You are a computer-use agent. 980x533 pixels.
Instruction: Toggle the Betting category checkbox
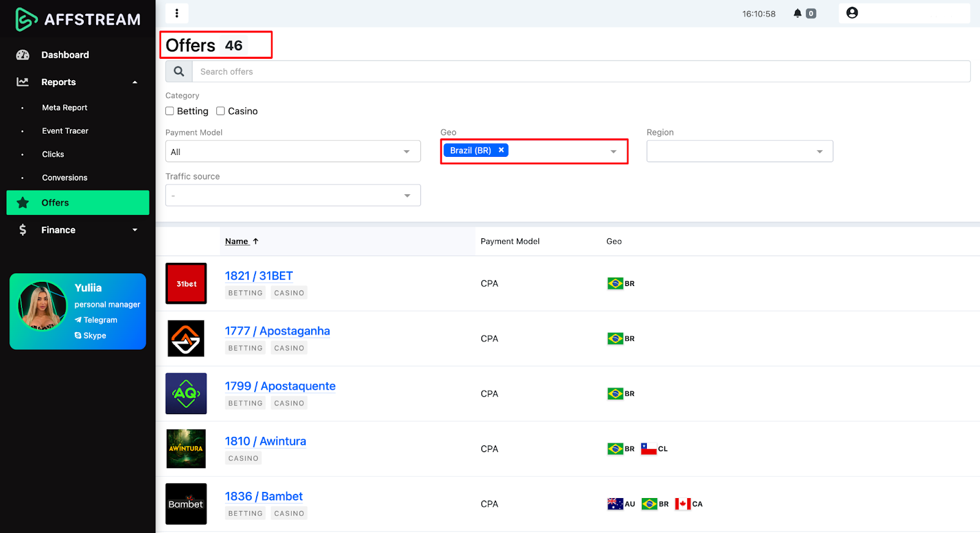pos(170,111)
